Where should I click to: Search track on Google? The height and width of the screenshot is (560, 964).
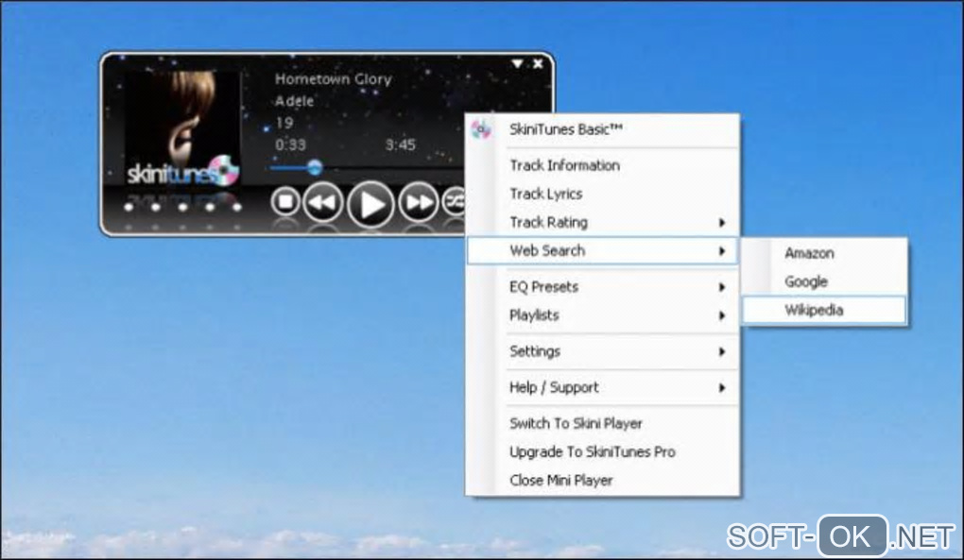coord(824,281)
